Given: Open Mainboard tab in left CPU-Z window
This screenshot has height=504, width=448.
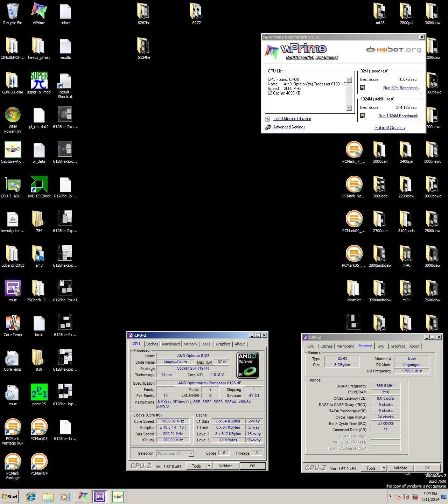Looking at the screenshot, I should click(171, 344).
